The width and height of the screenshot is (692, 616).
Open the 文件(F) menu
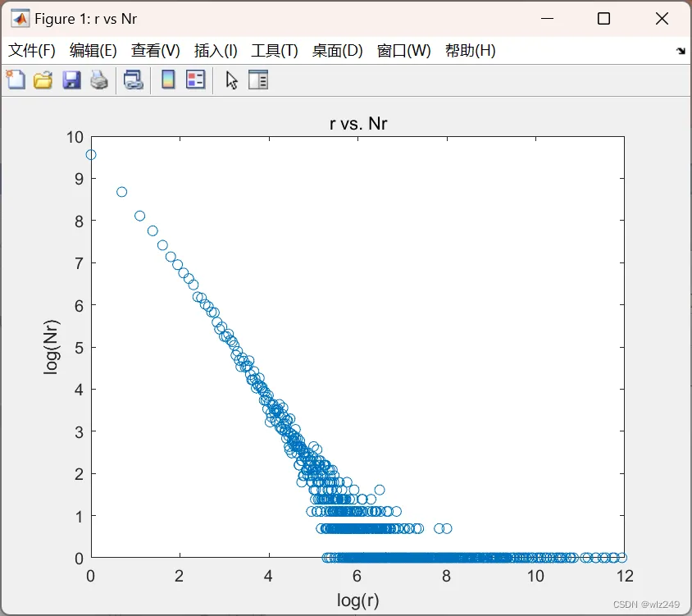click(x=32, y=50)
